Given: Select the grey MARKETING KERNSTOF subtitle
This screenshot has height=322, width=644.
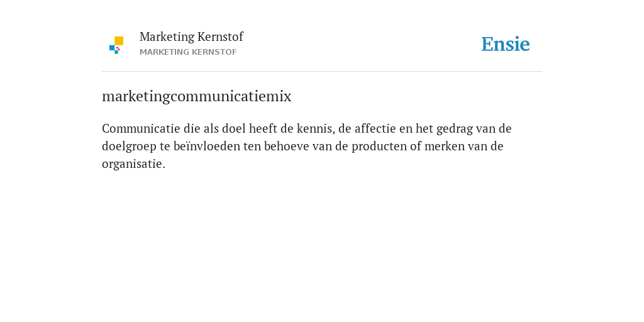Looking at the screenshot, I should pyautogui.click(x=188, y=52).
